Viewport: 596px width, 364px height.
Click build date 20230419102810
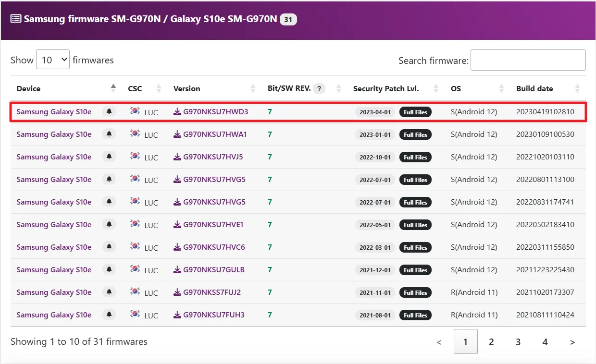coord(545,111)
